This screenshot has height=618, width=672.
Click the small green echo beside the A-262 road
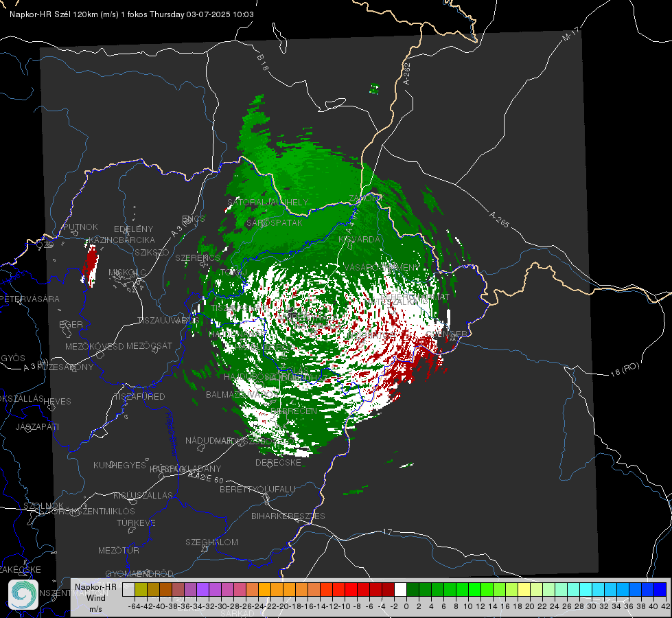pos(374,89)
